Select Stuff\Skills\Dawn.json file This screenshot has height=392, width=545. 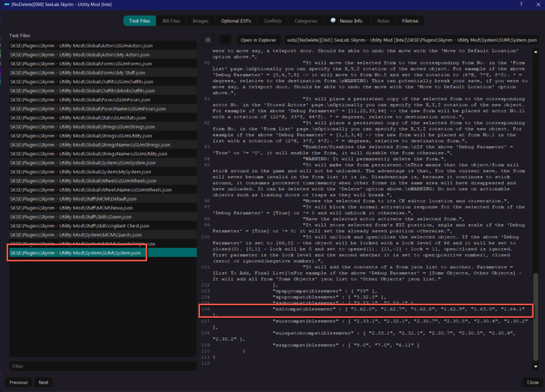[103, 217]
